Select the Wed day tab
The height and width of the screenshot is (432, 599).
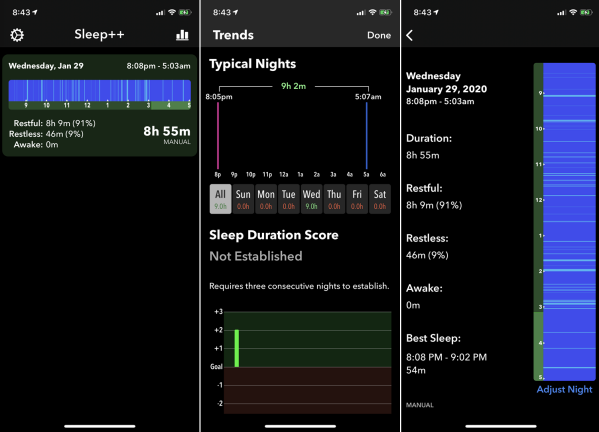(x=311, y=199)
